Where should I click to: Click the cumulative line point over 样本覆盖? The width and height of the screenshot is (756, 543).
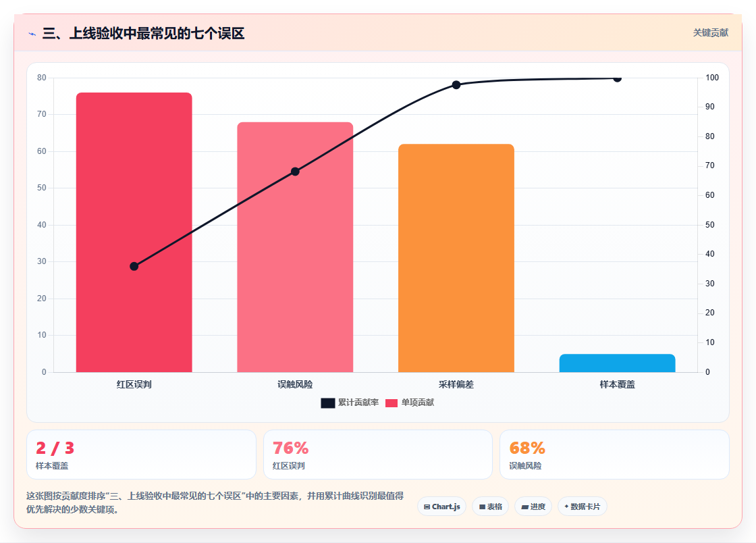pyautogui.click(x=617, y=78)
